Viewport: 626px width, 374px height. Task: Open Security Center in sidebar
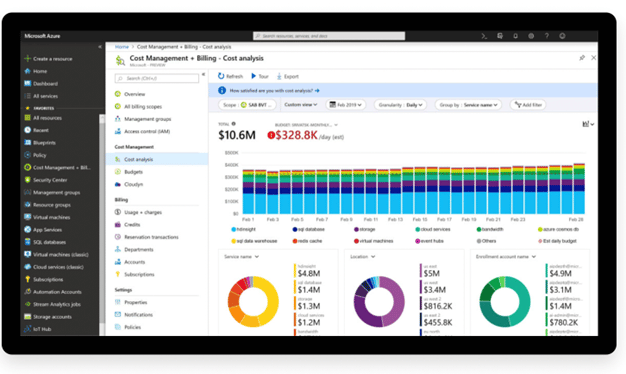tap(46, 180)
